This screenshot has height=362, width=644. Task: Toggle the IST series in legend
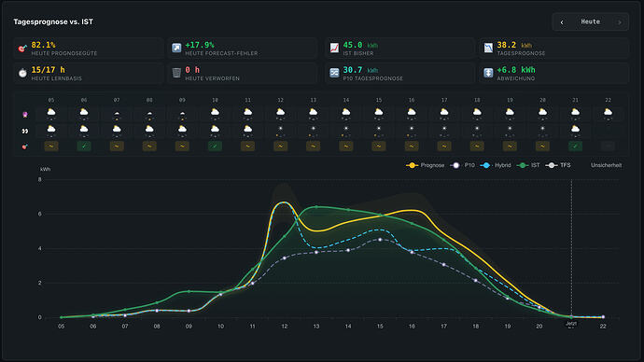coord(528,165)
